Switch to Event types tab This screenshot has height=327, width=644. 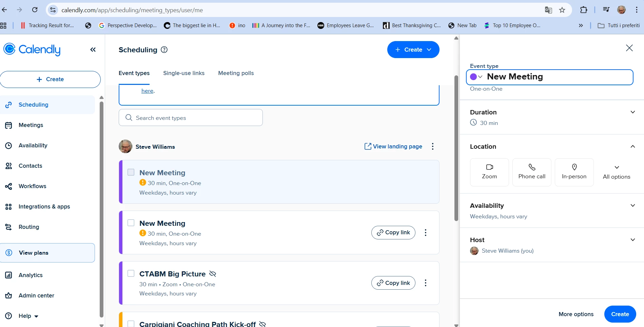pos(134,73)
